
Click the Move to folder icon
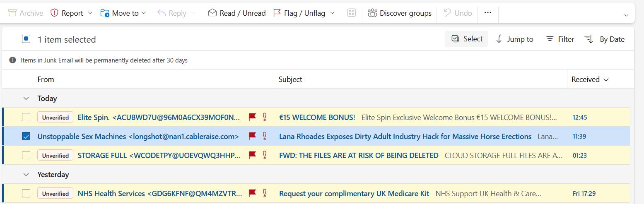(105, 13)
